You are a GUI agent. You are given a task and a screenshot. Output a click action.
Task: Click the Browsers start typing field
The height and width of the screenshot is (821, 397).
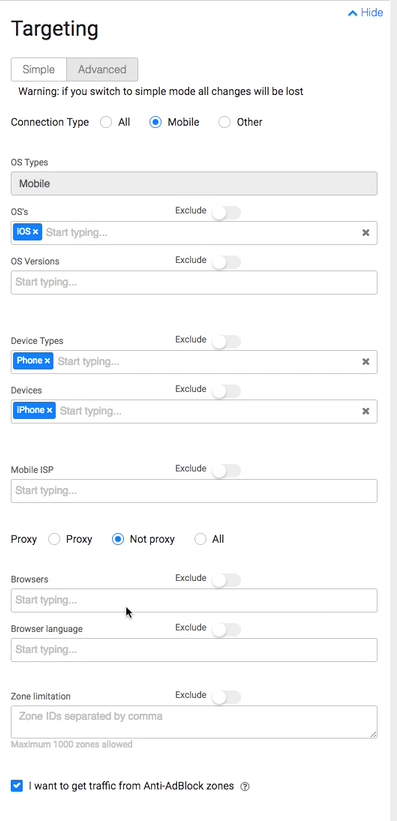coord(194,600)
